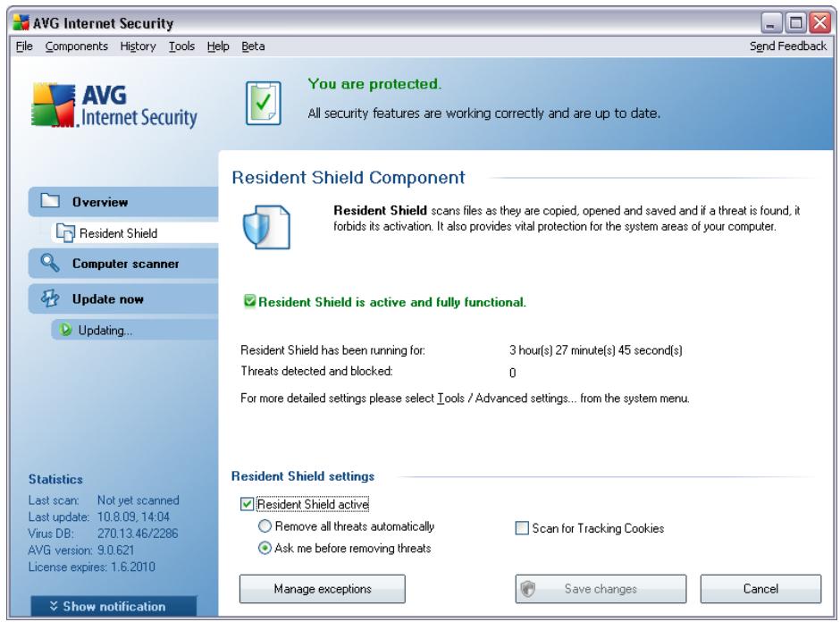Click the Send Feedback link
The height and width of the screenshot is (622, 840).
point(788,46)
